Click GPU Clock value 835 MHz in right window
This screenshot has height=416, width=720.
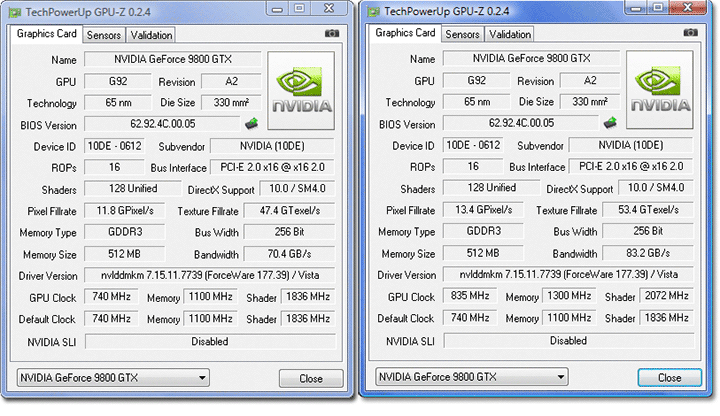(470, 296)
